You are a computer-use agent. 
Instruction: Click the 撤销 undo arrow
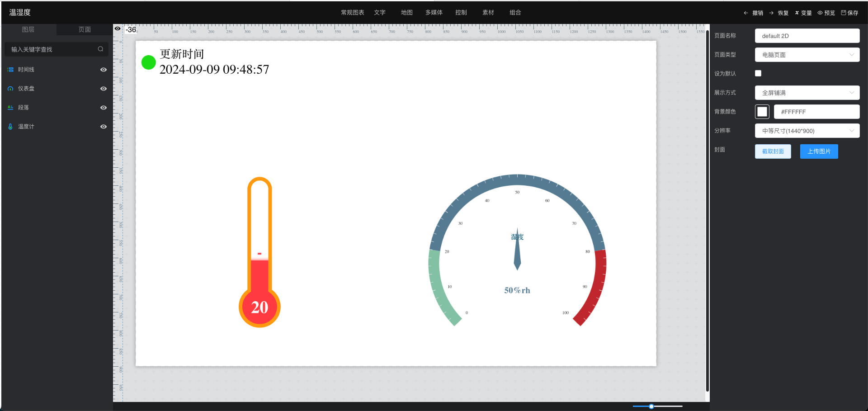point(746,13)
